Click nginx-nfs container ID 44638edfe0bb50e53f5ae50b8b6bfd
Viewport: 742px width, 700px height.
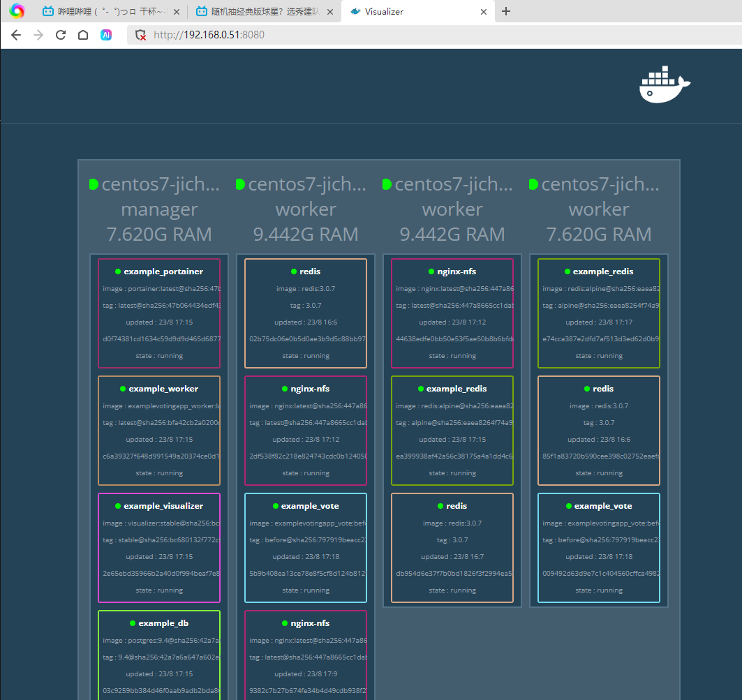tap(454, 339)
